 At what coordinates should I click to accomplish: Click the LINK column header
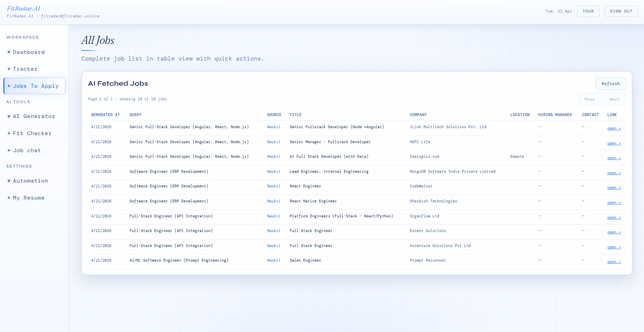click(612, 115)
